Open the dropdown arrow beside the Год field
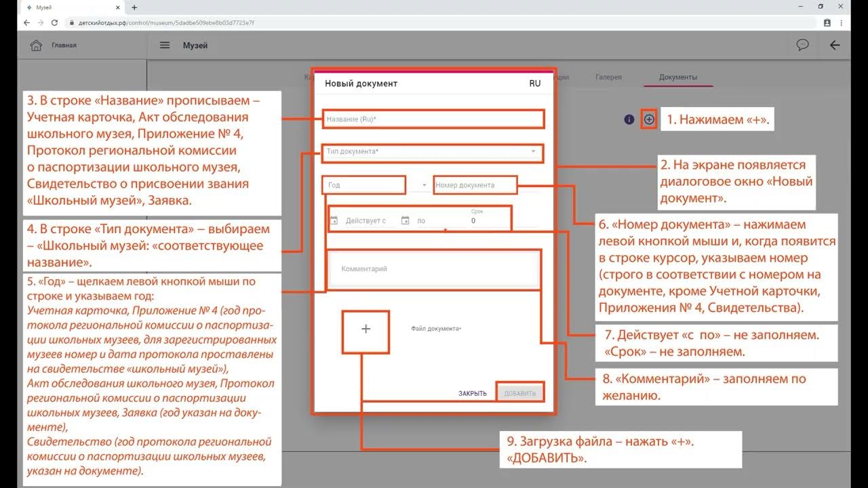Screen dimensions: 868x488 coord(425,185)
